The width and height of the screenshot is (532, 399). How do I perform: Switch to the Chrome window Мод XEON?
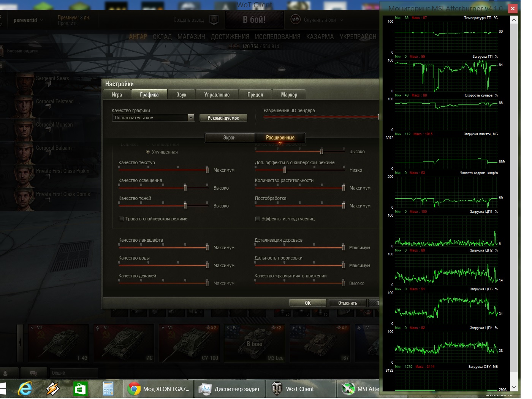point(158,389)
